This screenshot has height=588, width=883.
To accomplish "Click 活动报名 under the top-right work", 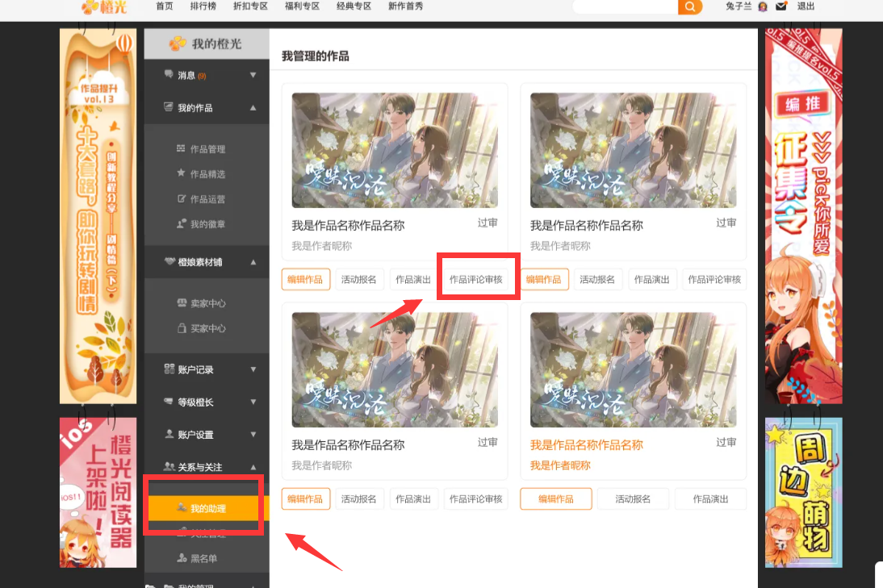I will tap(597, 280).
